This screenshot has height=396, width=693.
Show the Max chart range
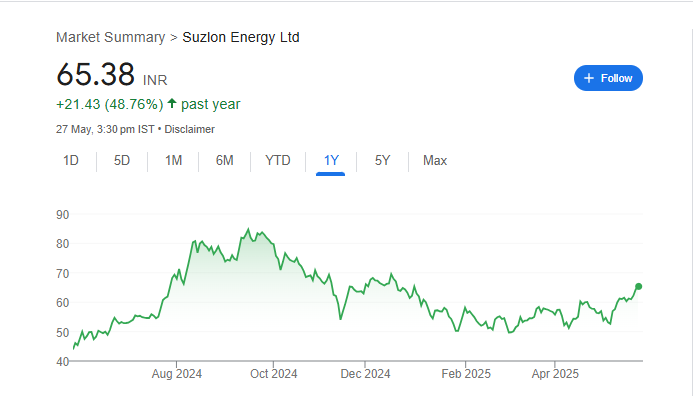(435, 160)
